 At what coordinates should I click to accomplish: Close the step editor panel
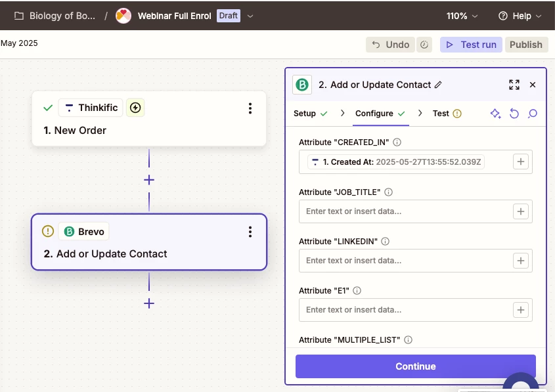tap(533, 85)
